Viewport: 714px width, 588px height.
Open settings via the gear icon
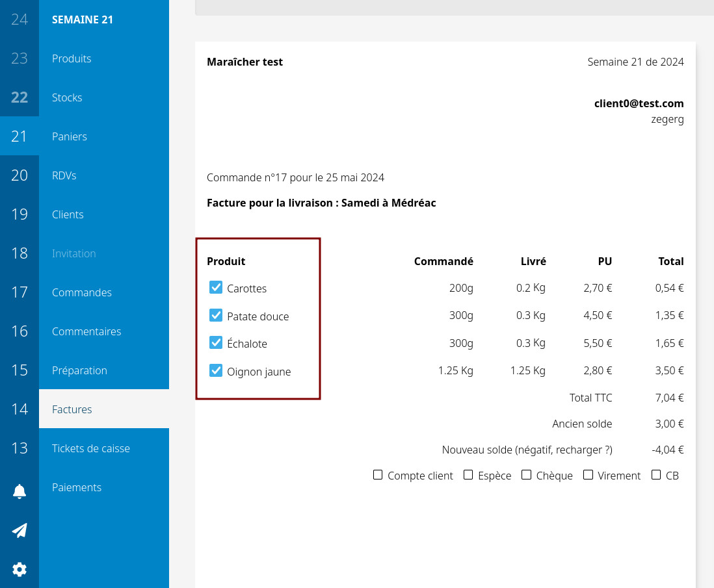click(20, 570)
